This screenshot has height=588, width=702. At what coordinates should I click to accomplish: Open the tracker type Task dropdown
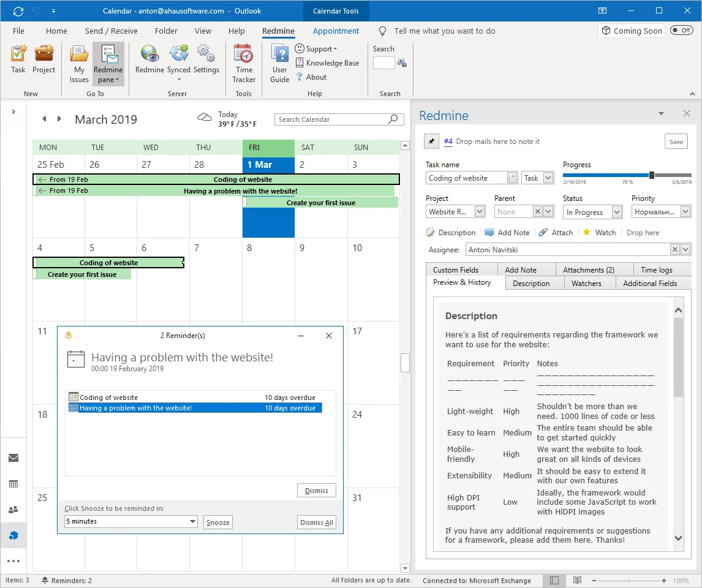548,178
